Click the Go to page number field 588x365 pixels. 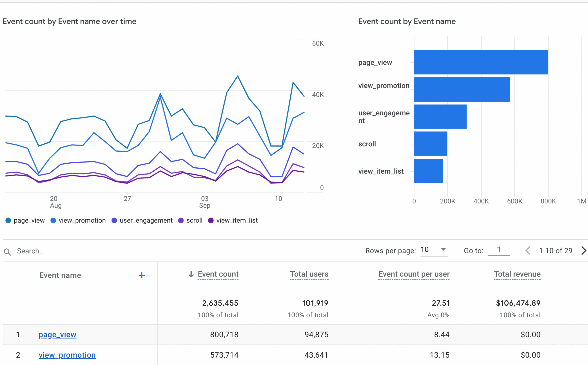tap(499, 250)
